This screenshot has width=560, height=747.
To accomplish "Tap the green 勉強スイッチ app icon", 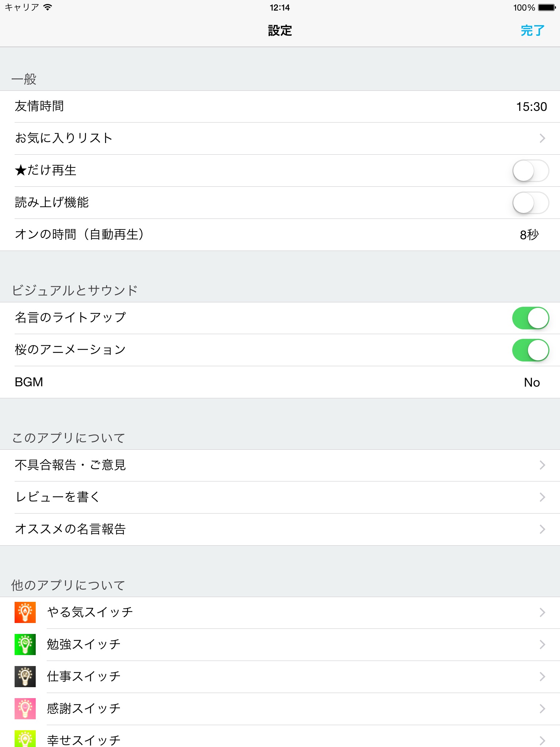I will click(25, 645).
